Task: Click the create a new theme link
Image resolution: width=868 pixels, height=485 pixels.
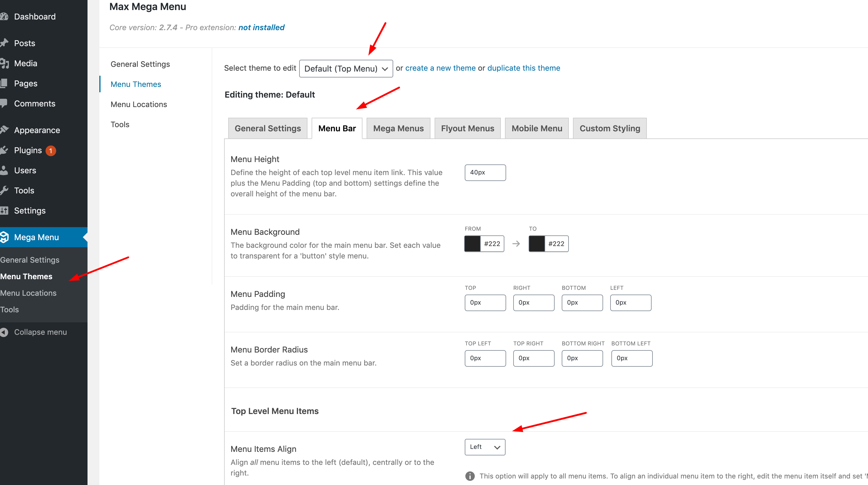Action: pos(441,68)
